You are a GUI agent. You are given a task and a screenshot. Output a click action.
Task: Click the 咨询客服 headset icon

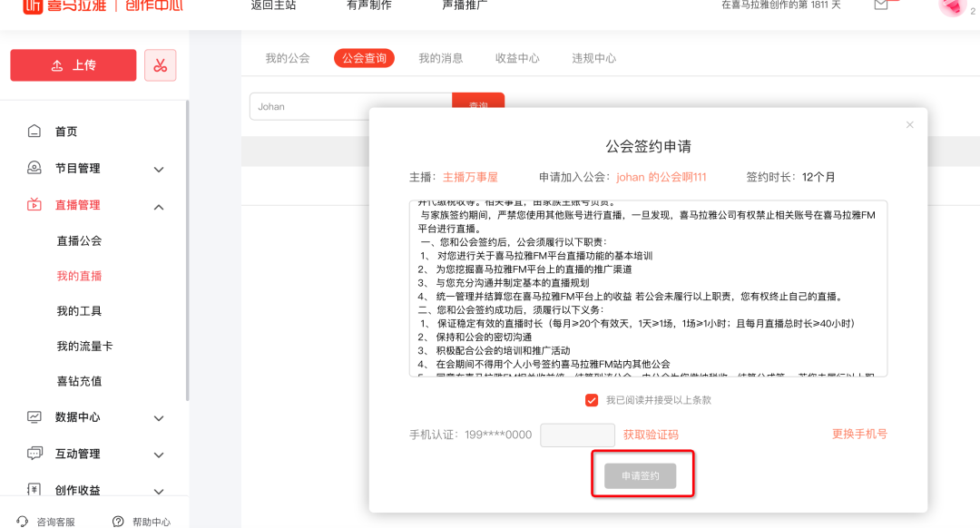pos(23,522)
